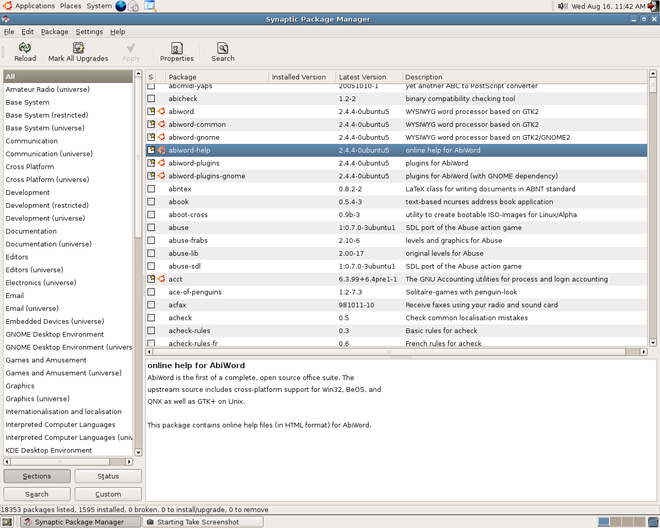
Task: Toggle status checkbox for abuse package
Action: [151, 227]
